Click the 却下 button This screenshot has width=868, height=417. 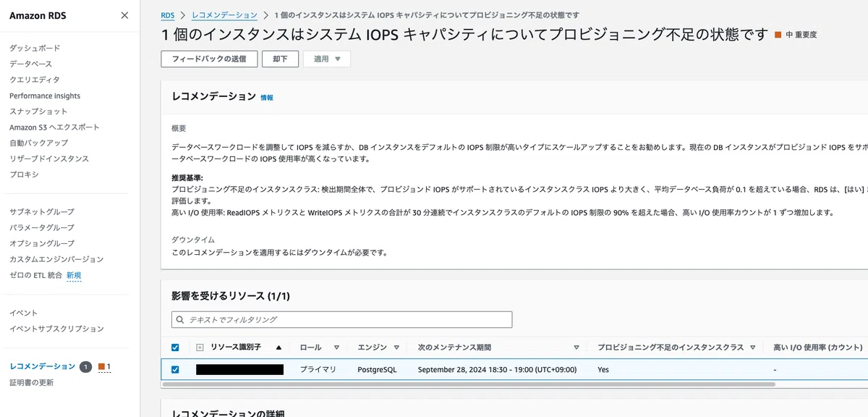click(281, 59)
